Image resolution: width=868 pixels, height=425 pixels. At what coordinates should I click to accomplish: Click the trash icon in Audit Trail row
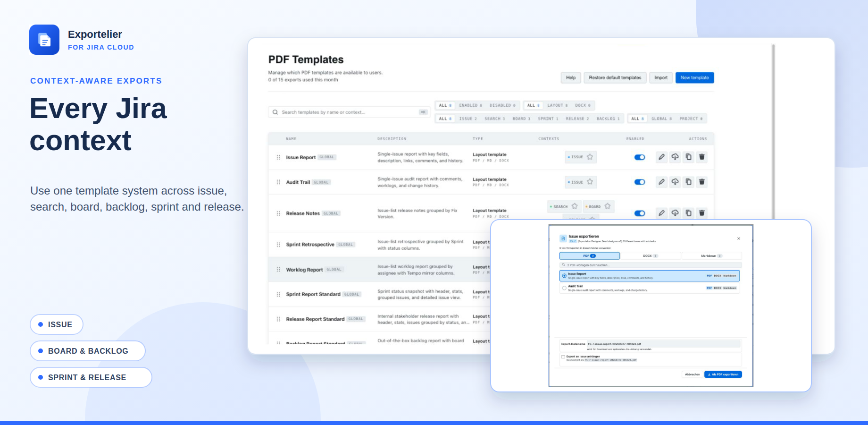pos(702,182)
